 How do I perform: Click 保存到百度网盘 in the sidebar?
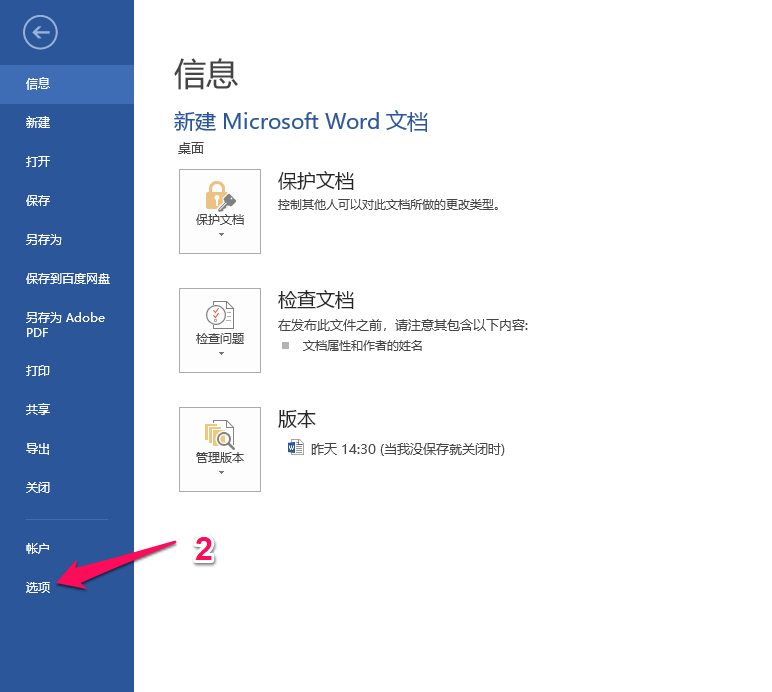(67, 279)
